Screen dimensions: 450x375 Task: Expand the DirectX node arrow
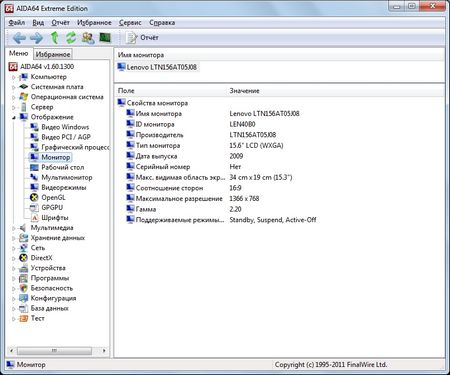[14, 258]
